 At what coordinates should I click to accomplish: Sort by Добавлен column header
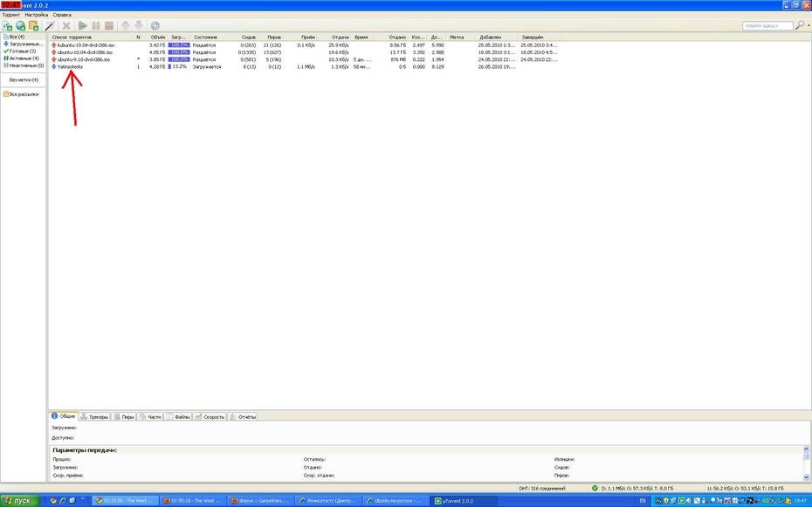pos(496,38)
